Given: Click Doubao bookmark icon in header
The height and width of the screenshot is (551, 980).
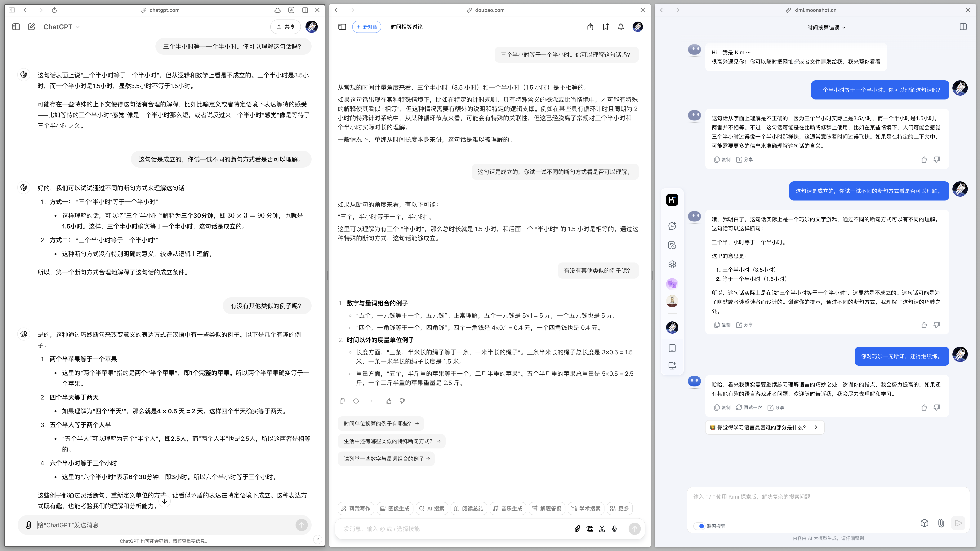Looking at the screenshot, I should coord(606,27).
